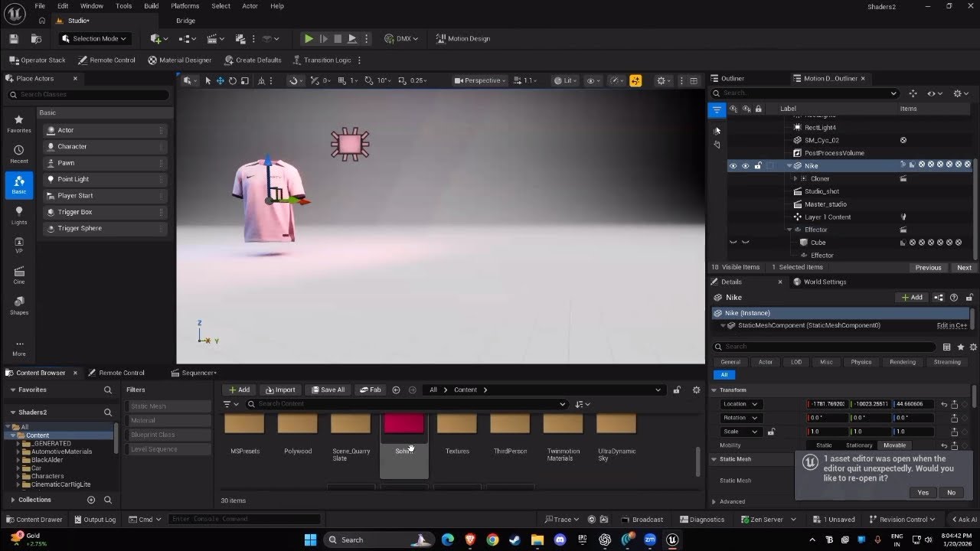Select the Scale gizmo tool
This screenshot has width=980, height=551.
tap(244, 80)
